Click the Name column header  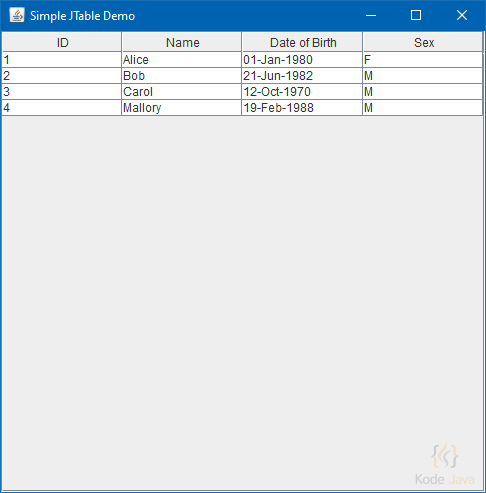182,42
